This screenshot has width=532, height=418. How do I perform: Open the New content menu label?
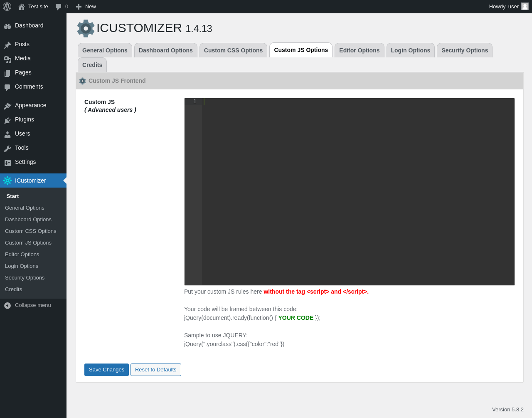click(x=91, y=7)
